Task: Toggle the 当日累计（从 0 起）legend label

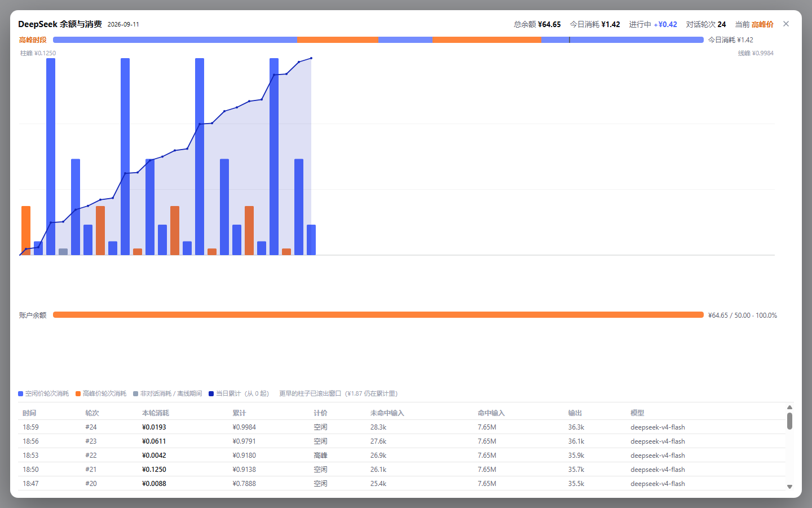Action: pyautogui.click(x=244, y=393)
